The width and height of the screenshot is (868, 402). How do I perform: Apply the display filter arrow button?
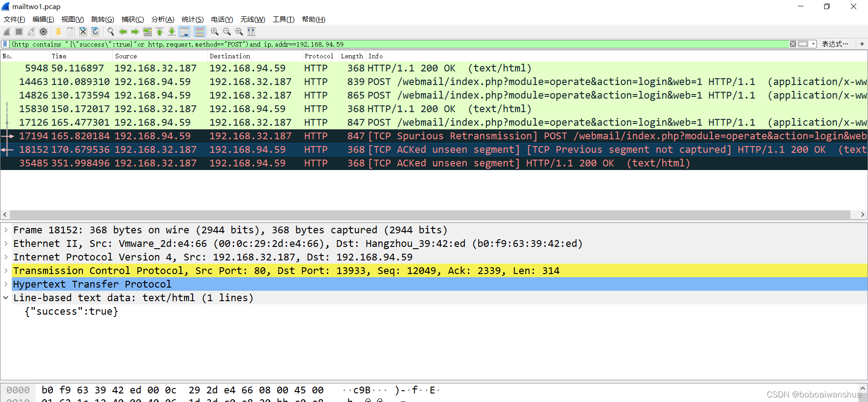pyautogui.click(x=803, y=44)
